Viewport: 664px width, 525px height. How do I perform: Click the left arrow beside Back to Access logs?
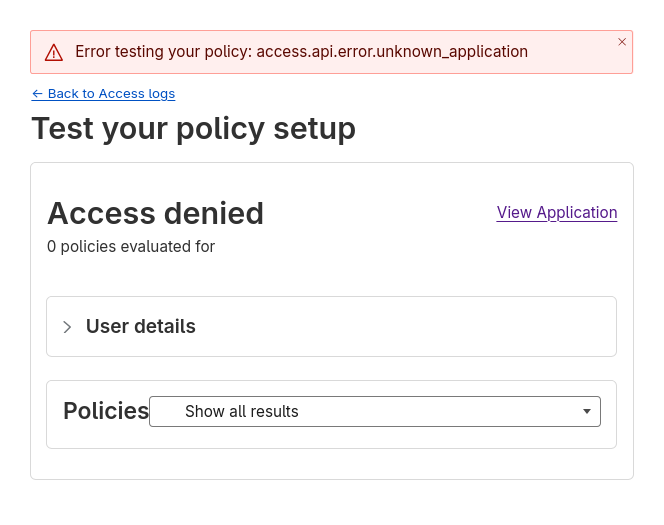(37, 94)
